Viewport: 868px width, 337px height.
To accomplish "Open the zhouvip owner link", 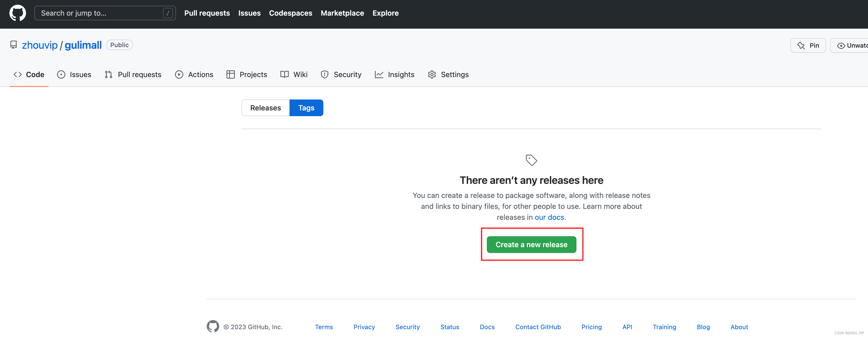I will pos(39,45).
